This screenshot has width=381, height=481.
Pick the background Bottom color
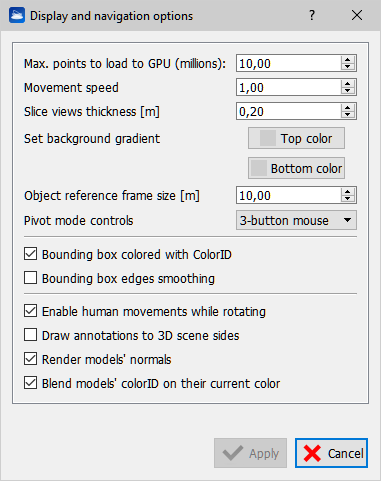coord(296,168)
